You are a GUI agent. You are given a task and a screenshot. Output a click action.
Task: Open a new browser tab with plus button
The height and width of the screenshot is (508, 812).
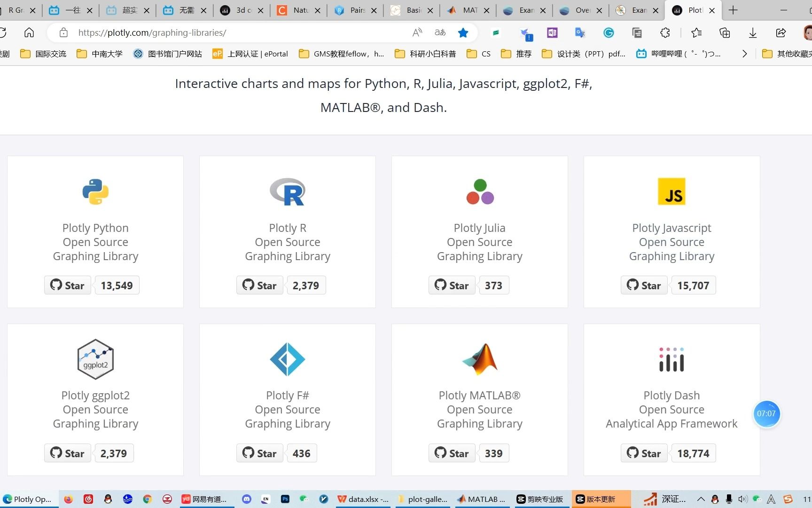733,10
